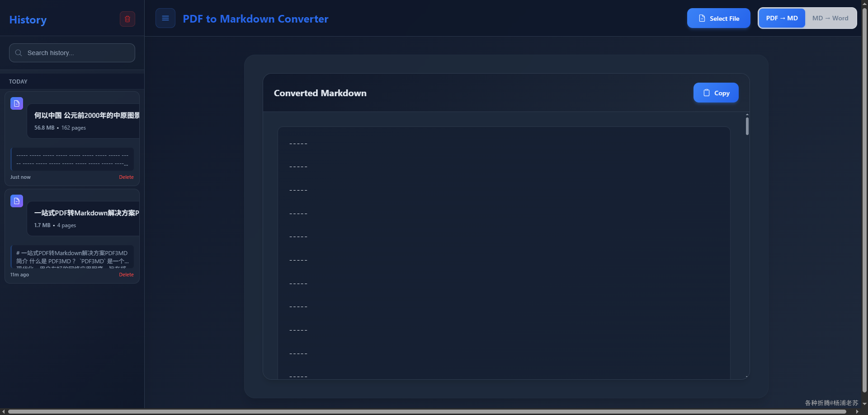Click the '11m ago' timestamp
868x415 pixels.
19,275
